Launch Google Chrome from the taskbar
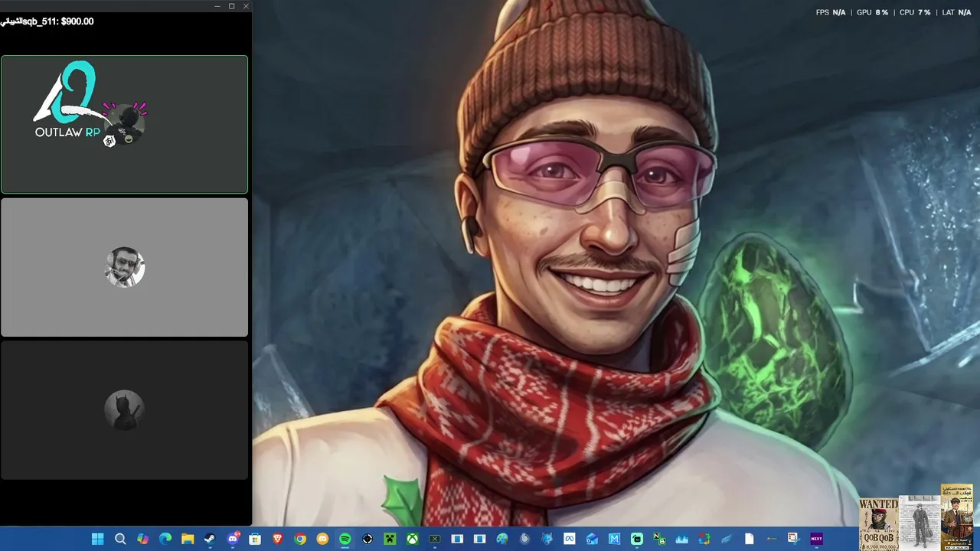 point(300,539)
